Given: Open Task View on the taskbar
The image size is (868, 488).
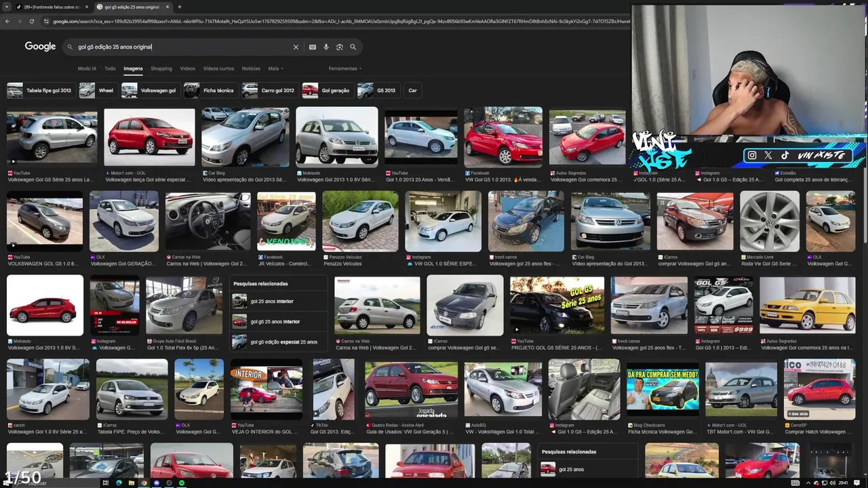Looking at the screenshot, I should (106, 483).
